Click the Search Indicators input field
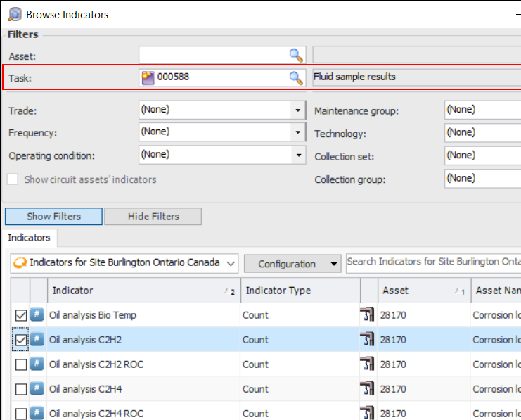The height and width of the screenshot is (420, 521). coord(432,262)
